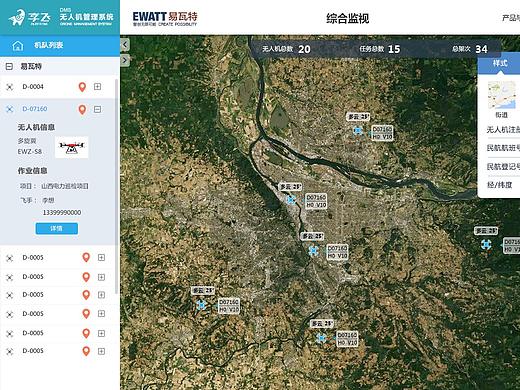Click the northernmost drone marker on the map
The image size is (520, 390).
click(358, 131)
